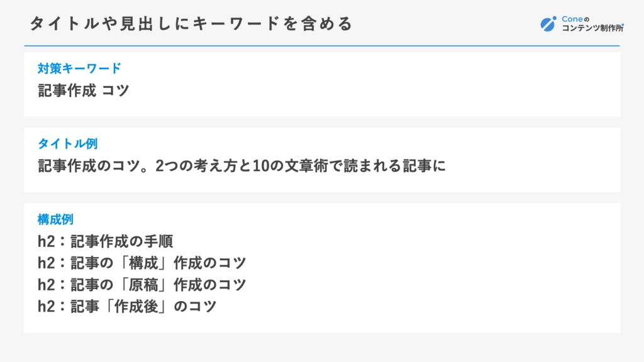Click the line h2:記事「作成後」のコツ
This screenshot has width=644, height=362.
pos(127,306)
